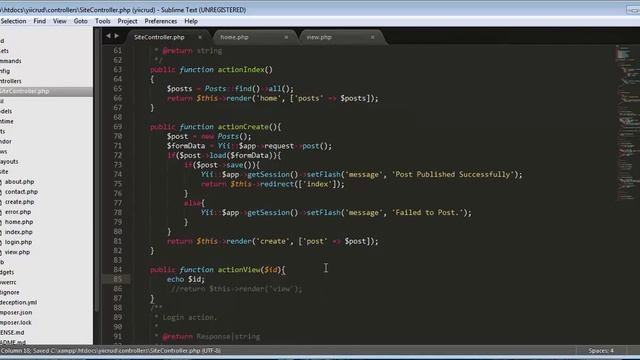
Task: Open error.php in the sidebar
Action: tap(18, 212)
